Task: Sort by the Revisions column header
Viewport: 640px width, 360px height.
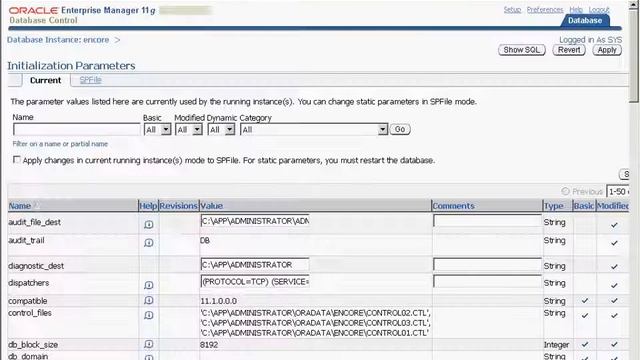Action: [178, 206]
